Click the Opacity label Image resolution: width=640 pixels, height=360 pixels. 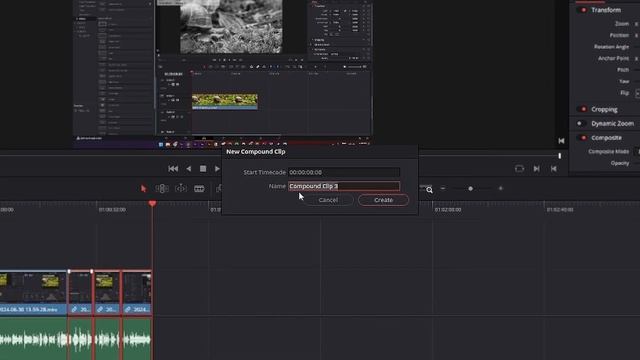[x=620, y=163]
